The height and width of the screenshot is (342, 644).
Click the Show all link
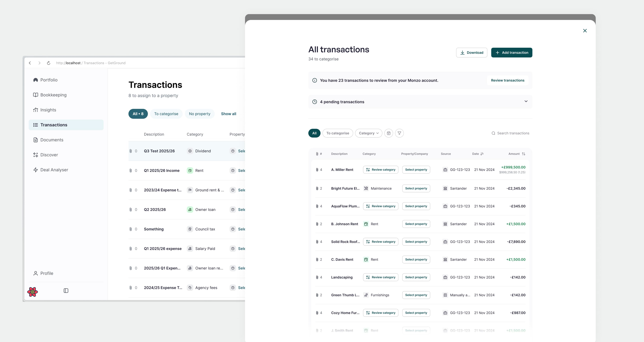228,114
